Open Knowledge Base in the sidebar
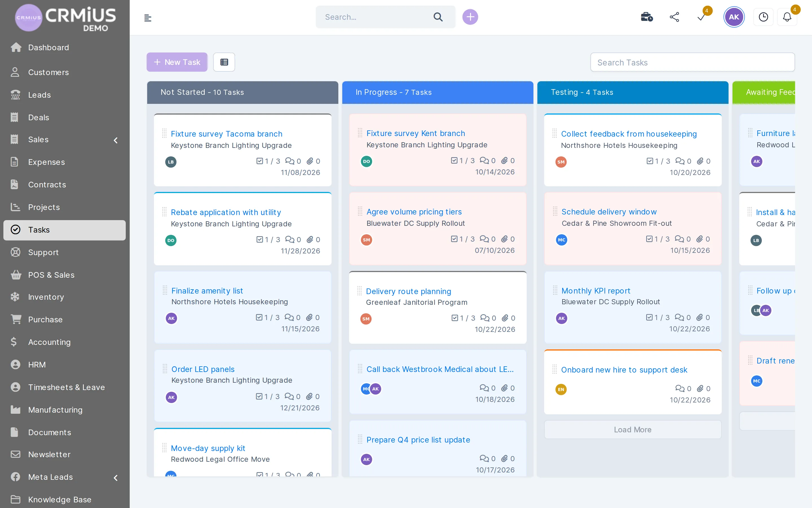Viewport: 812px width, 508px height. click(x=64, y=499)
